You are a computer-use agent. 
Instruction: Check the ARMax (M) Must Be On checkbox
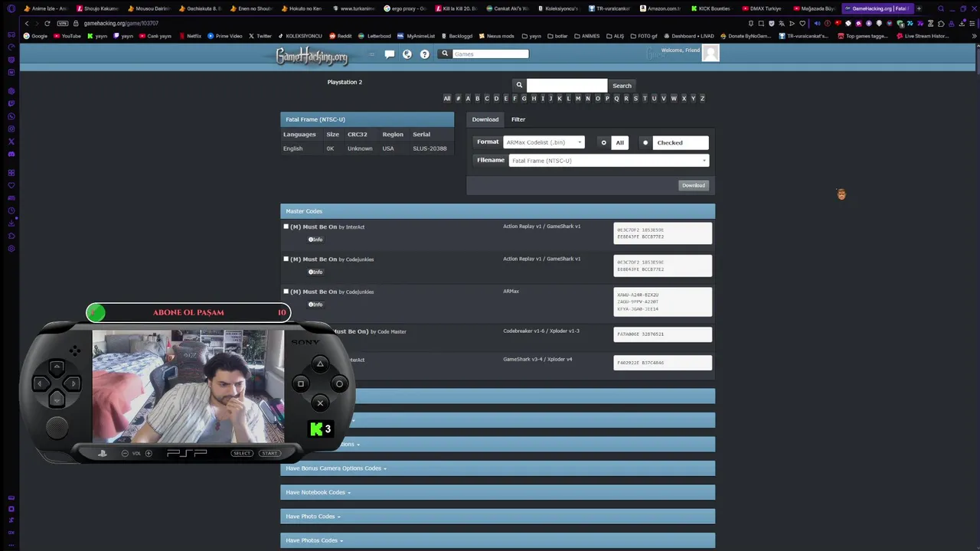[286, 292]
